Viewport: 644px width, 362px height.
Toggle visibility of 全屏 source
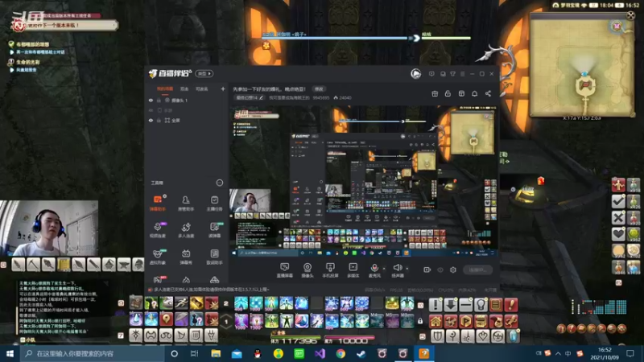pos(151,120)
